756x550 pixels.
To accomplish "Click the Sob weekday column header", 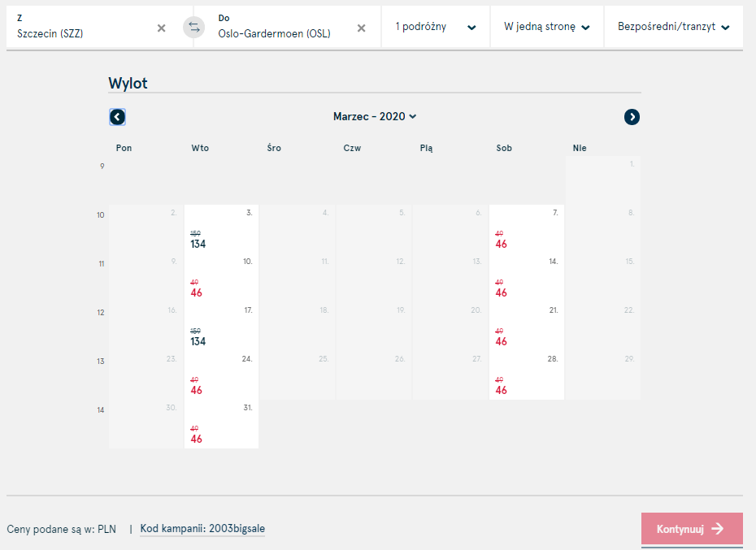I will pyautogui.click(x=504, y=148).
